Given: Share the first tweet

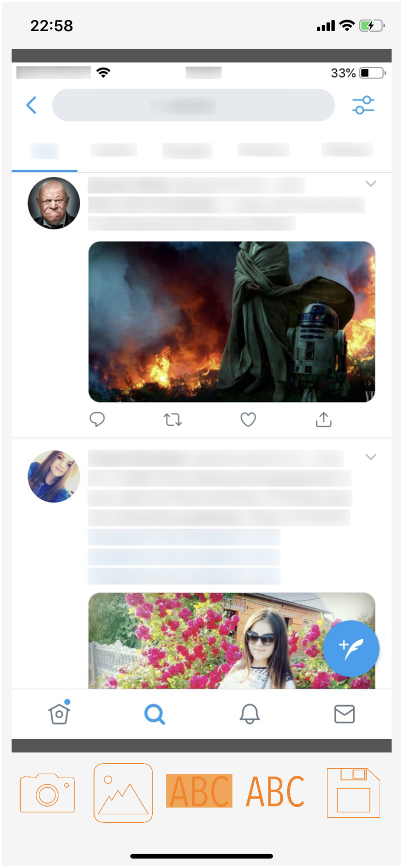Looking at the screenshot, I should tap(324, 419).
